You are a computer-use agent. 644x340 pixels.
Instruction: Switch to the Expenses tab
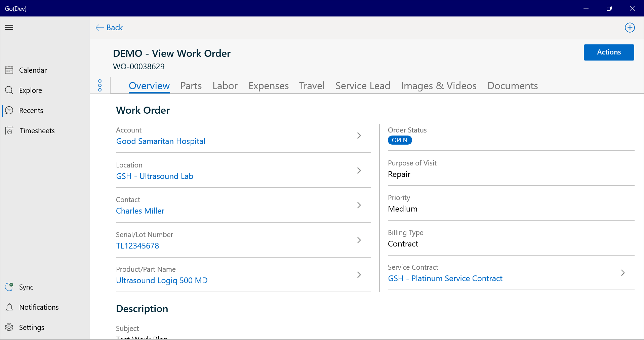(x=269, y=86)
